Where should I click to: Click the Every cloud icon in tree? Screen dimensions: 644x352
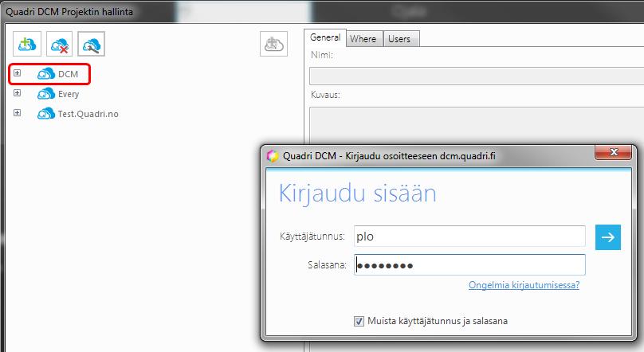coord(46,94)
